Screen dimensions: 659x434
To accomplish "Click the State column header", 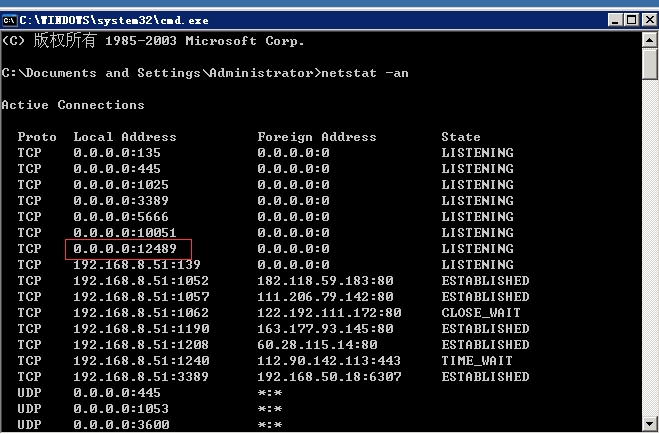I will 461,137.
